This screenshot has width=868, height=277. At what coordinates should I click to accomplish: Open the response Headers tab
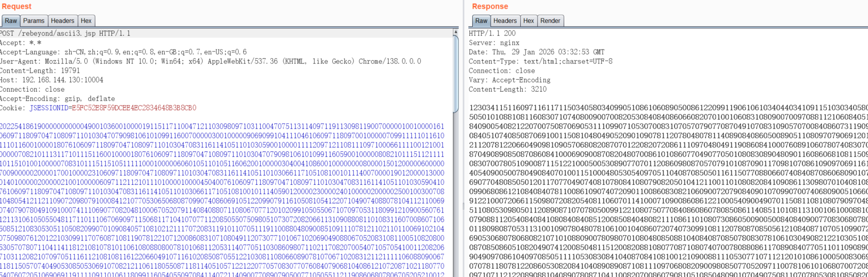pos(505,21)
